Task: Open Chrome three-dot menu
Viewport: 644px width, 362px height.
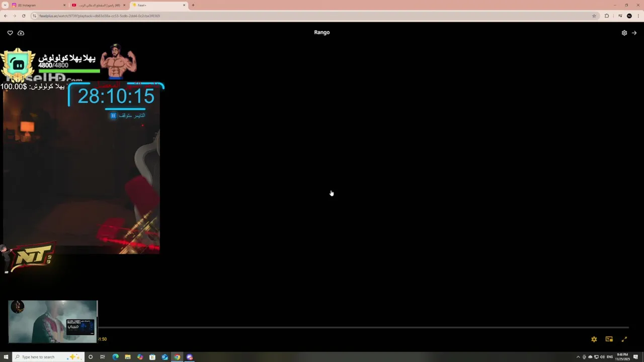Action: coord(638,16)
